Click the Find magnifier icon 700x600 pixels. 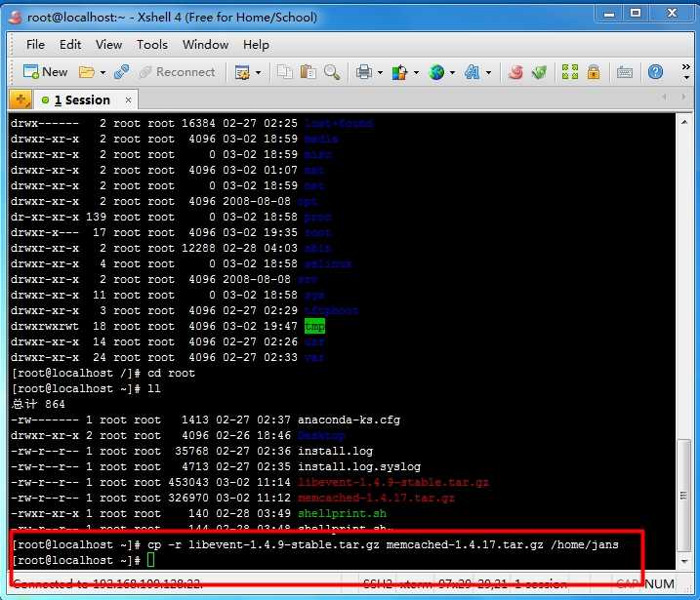coord(332,72)
